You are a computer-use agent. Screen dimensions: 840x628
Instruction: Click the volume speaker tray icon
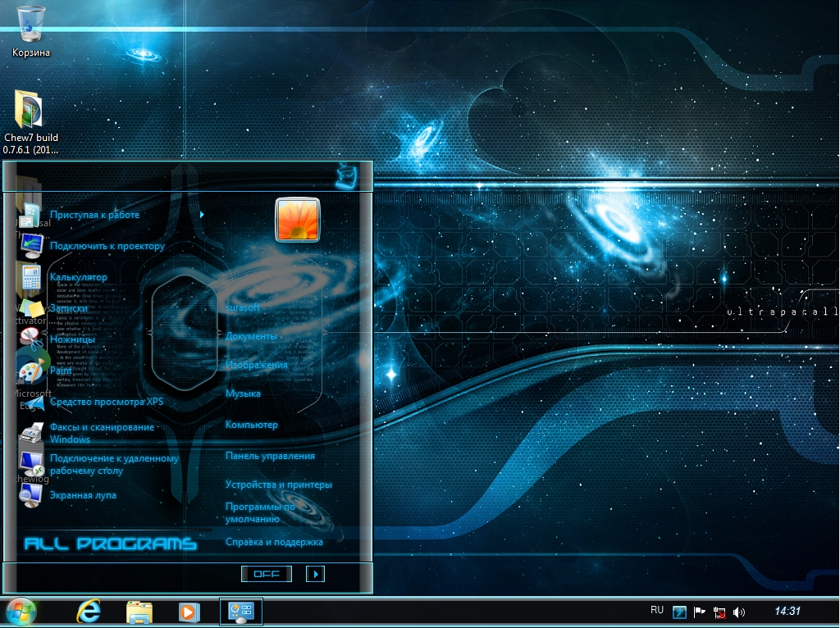click(x=739, y=612)
